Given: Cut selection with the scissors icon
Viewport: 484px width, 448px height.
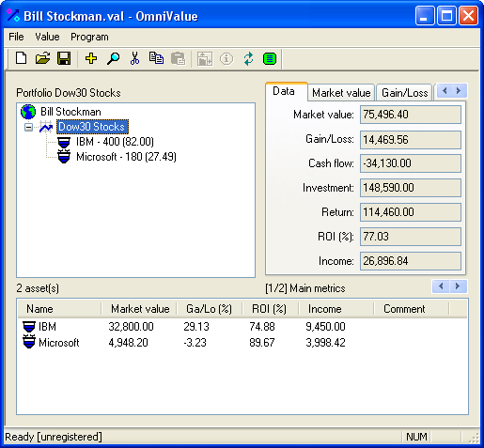Looking at the screenshot, I should coord(134,58).
